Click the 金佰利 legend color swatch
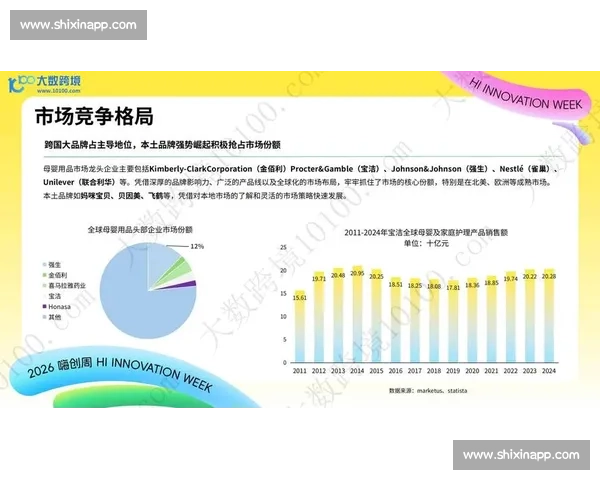This screenshot has height=480, width=600. click(45, 275)
